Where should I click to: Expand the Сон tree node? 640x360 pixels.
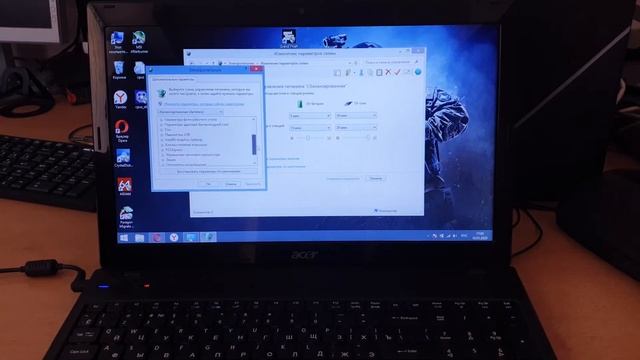[x=162, y=130]
